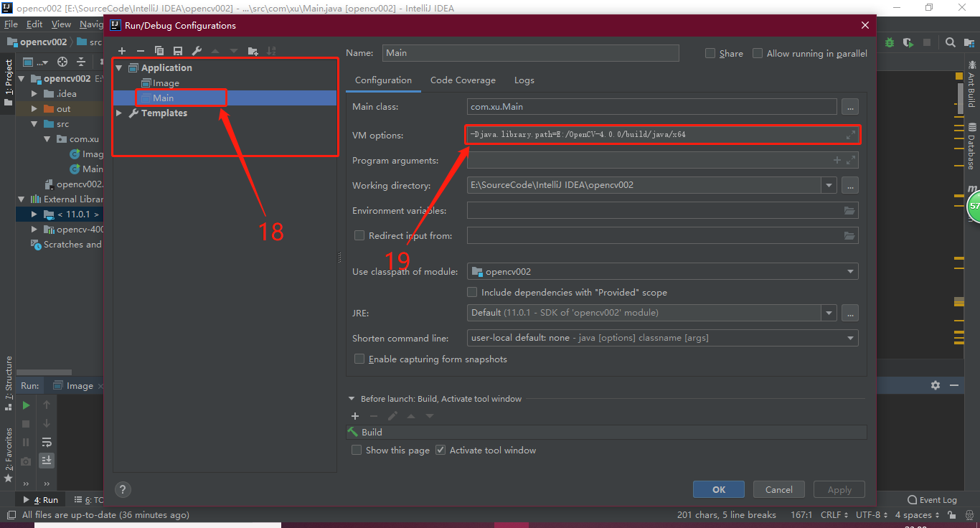
Task: Check Redirect input from option
Action: pos(359,235)
